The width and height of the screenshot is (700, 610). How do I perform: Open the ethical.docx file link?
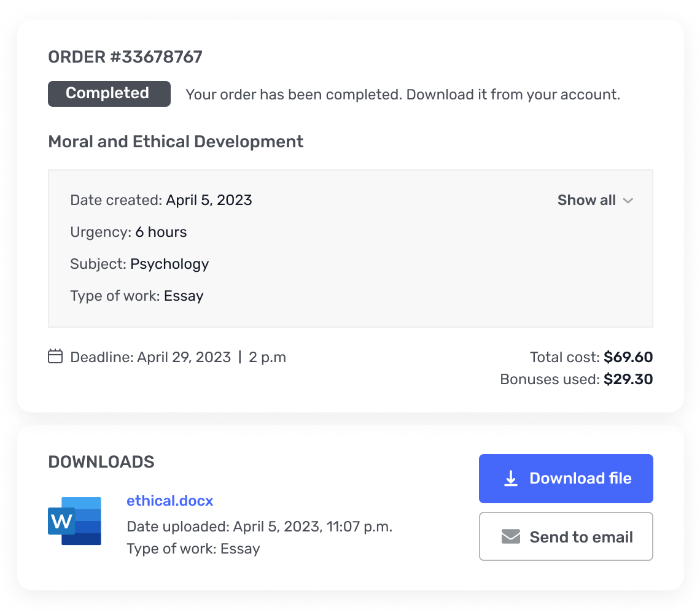(x=169, y=501)
